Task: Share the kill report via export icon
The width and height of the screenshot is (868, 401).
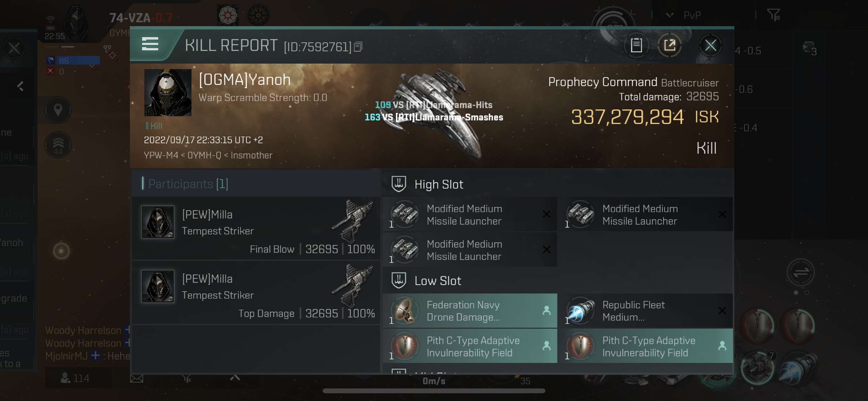Action: pos(670,45)
